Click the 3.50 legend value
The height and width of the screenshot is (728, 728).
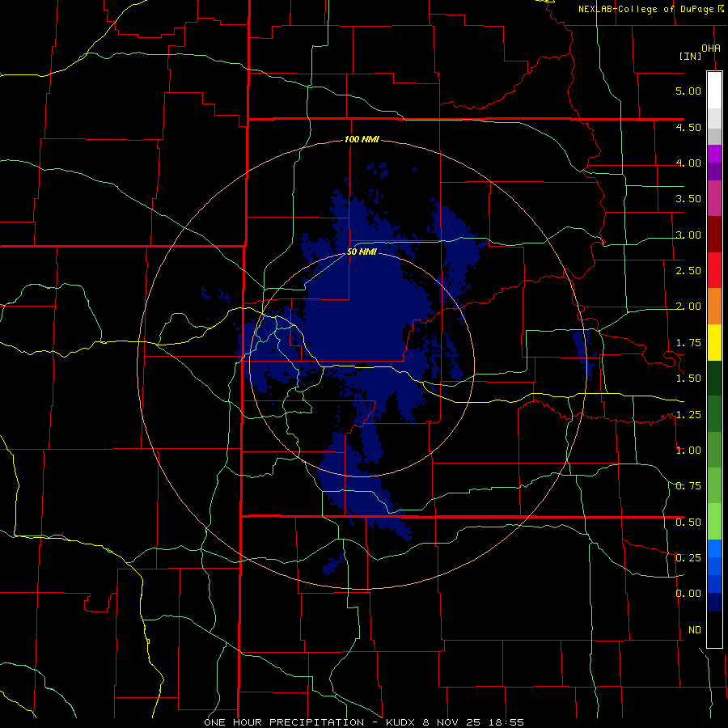pos(688,199)
